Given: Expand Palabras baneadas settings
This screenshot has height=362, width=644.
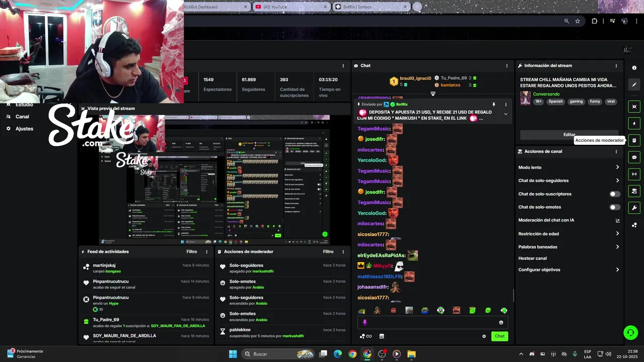Looking at the screenshot, I should point(617,247).
